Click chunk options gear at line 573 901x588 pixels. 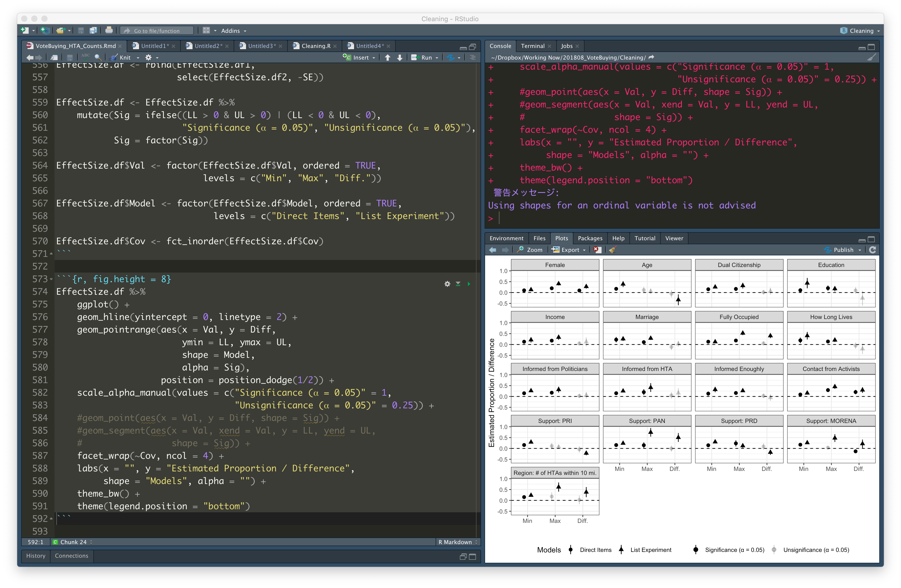tap(447, 284)
